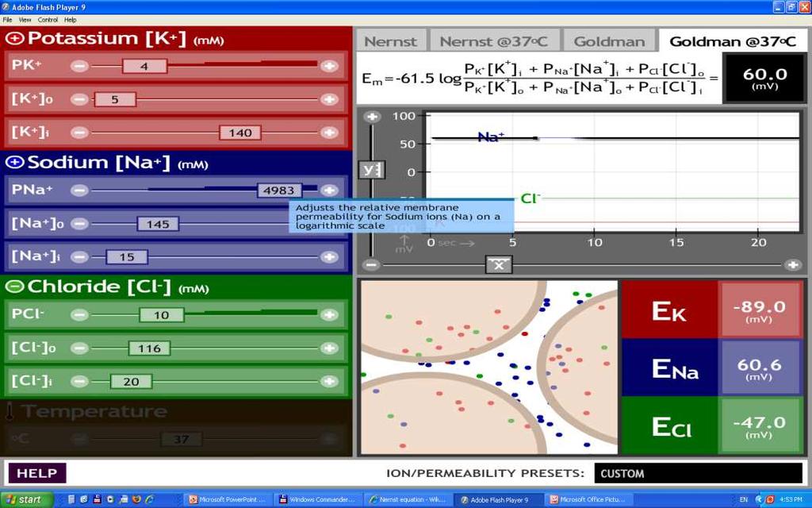The image size is (812, 508).
Task: Click the 60.6 mV ENa value
Action: (x=760, y=368)
